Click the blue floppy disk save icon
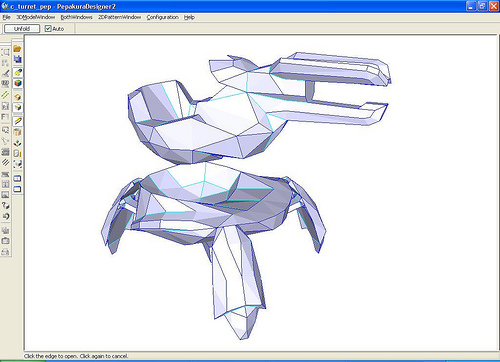Image resolution: width=500 pixels, height=362 pixels. [x=17, y=59]
